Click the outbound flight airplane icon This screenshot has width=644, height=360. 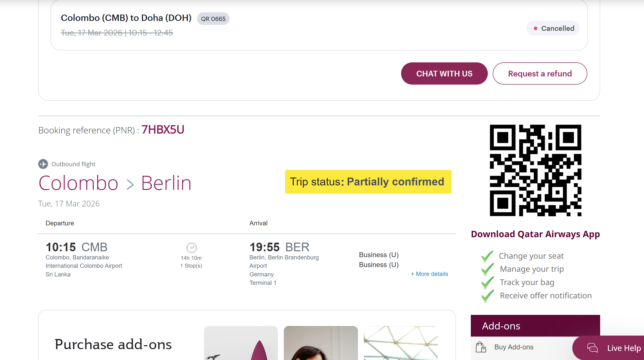tap(43, 164)
